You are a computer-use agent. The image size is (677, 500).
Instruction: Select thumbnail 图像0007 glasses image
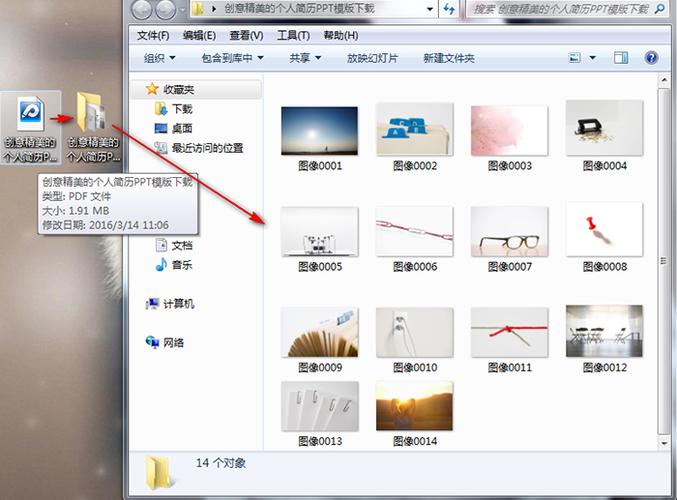(509, 231)
